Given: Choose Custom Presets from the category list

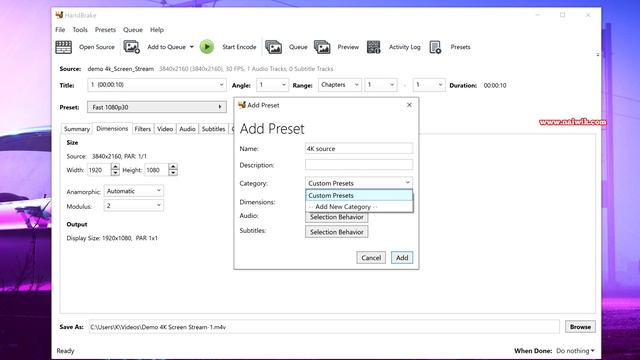Looking at the screenshot, I should [359, 196].
